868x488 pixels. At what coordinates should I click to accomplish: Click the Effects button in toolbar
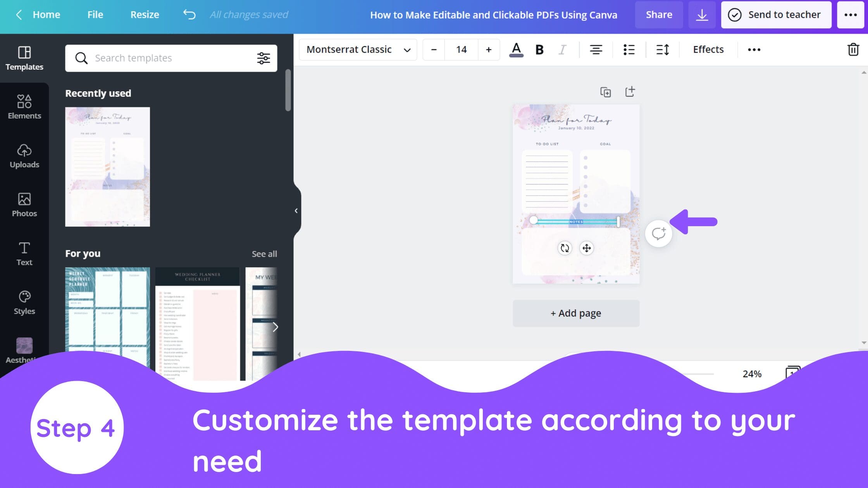[708, 49]
